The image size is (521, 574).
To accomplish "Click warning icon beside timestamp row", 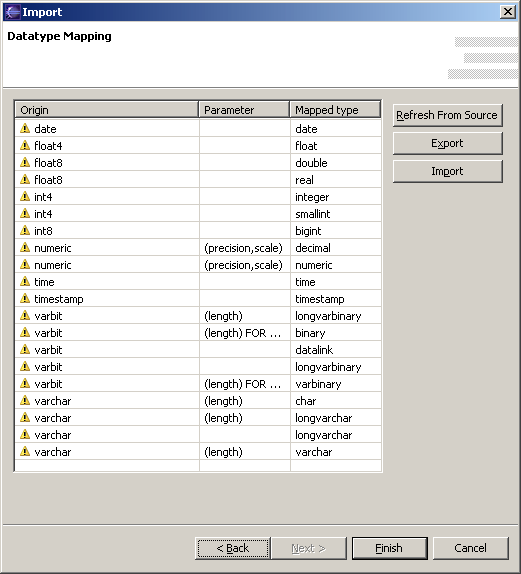I will coord(25,299).
